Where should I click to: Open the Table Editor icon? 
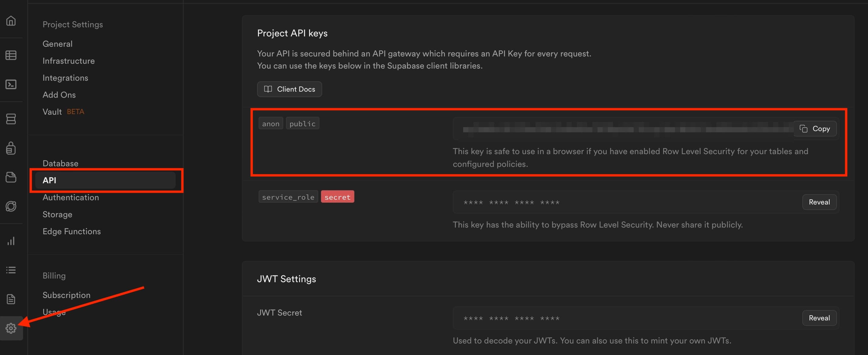[x=11, y=55]
